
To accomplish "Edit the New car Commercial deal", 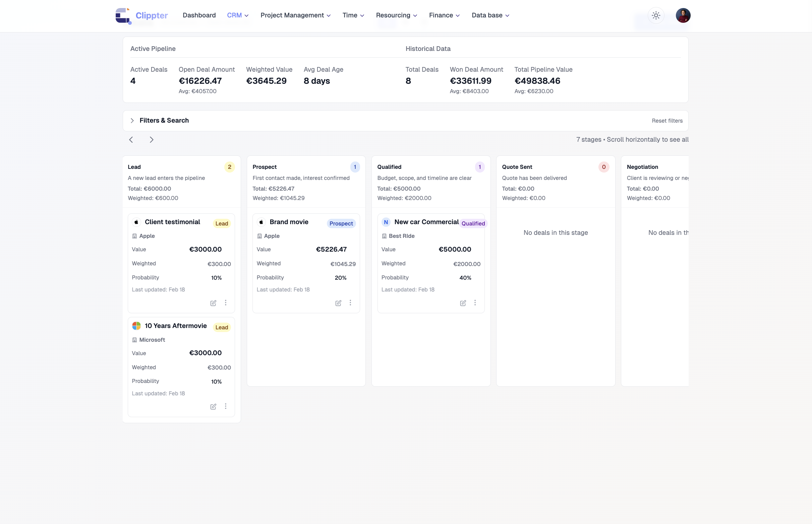I will [x=463, y=303].
